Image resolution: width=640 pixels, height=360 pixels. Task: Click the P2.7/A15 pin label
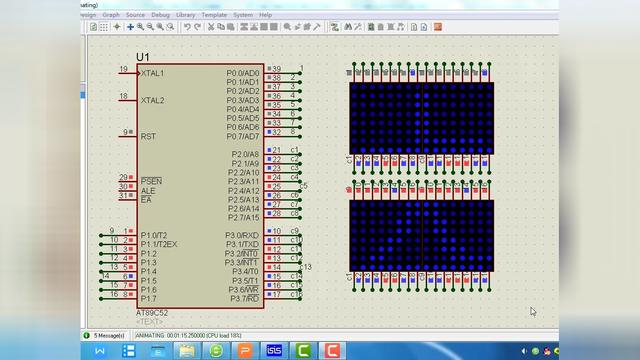point(244,218)
